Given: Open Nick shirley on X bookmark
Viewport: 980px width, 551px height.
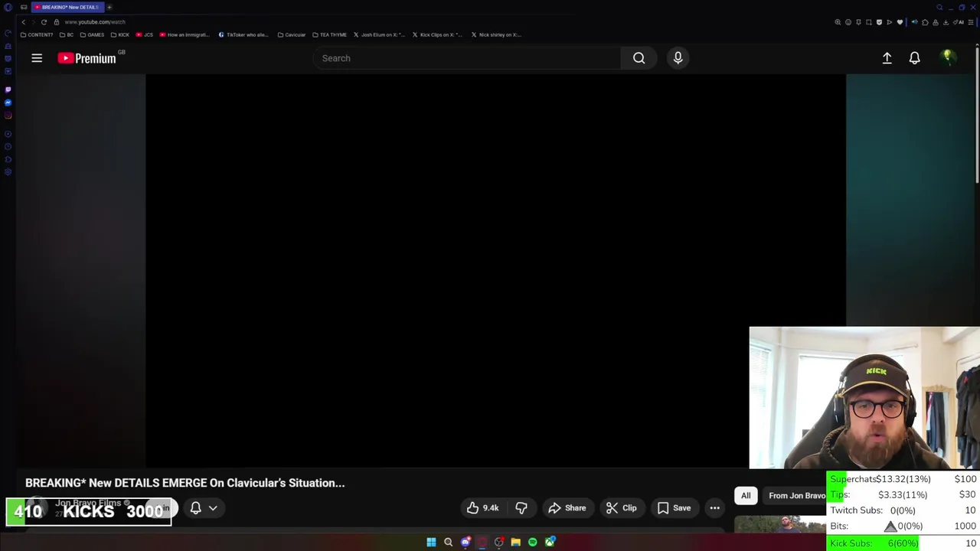Looking at the screenshot, I should pyautogui.click(x=497, y=34).
